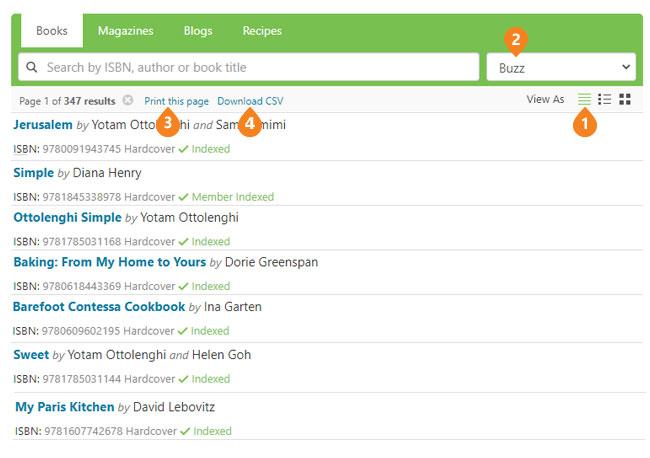Click the View As label
Viewport: 650px width, 458px height.
click(545, 99)
